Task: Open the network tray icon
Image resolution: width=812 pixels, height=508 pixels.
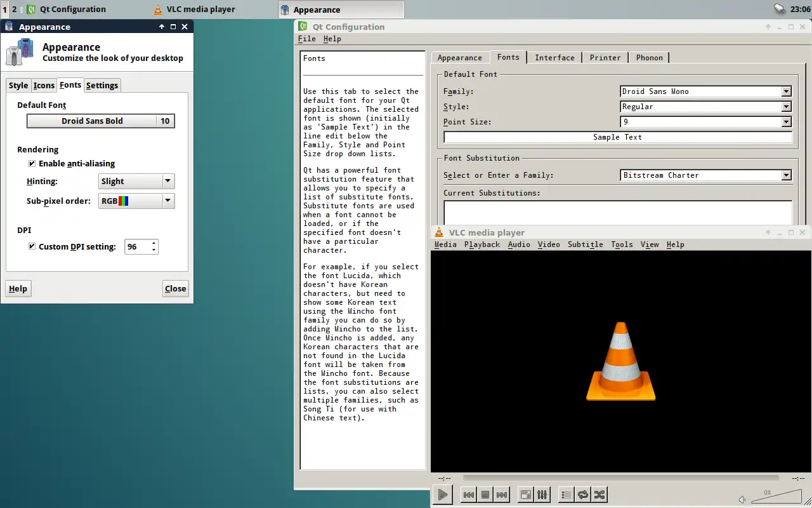Action: point(780,9)
